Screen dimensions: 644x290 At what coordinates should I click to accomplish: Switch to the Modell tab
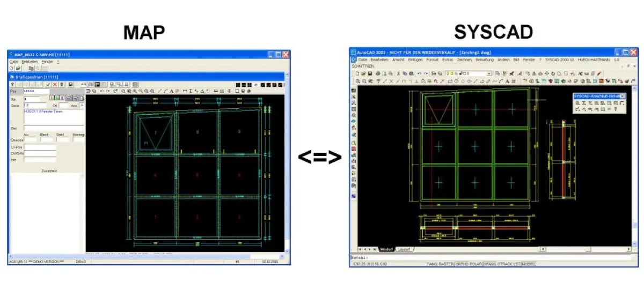(x=386, y=249)
